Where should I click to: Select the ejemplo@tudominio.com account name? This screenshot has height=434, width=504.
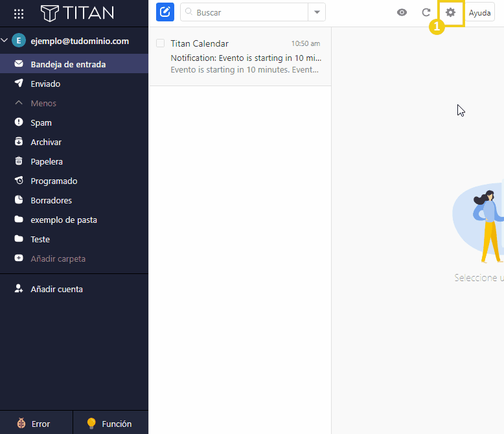click(80, 41)
